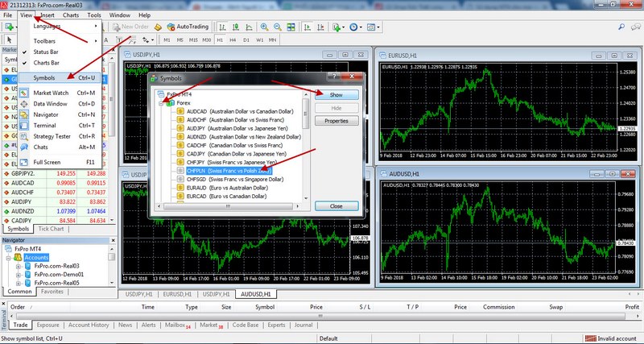Click Profit column header in terminal
Screen dimensions: 644x344
632,307
